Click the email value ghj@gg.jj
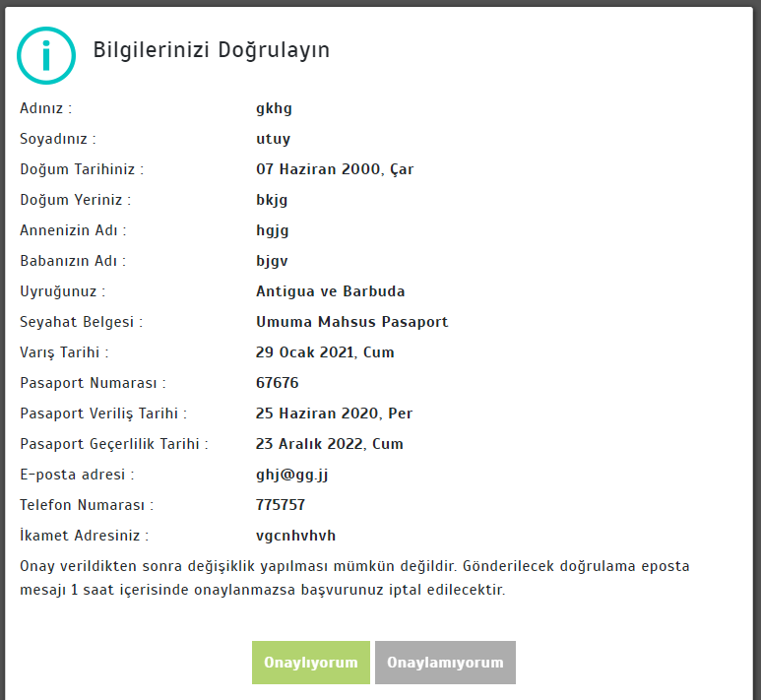761x700 pixels. [x=292, y=475]
